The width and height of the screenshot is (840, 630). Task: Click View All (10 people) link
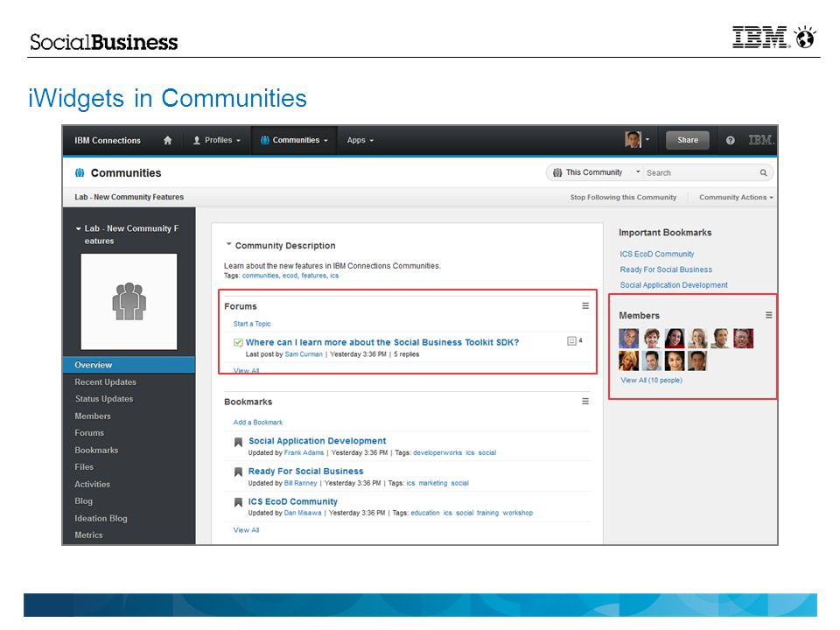[x=651, y=380]
